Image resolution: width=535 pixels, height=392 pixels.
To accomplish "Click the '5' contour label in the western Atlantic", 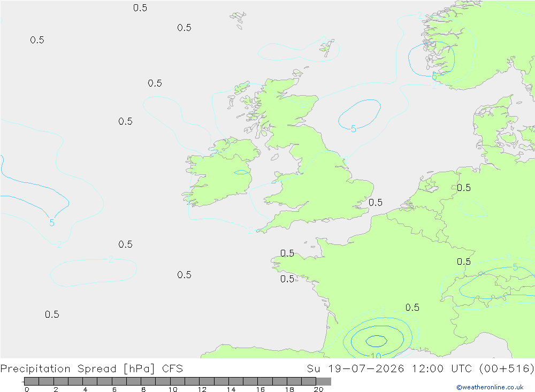I will point(52,223).
